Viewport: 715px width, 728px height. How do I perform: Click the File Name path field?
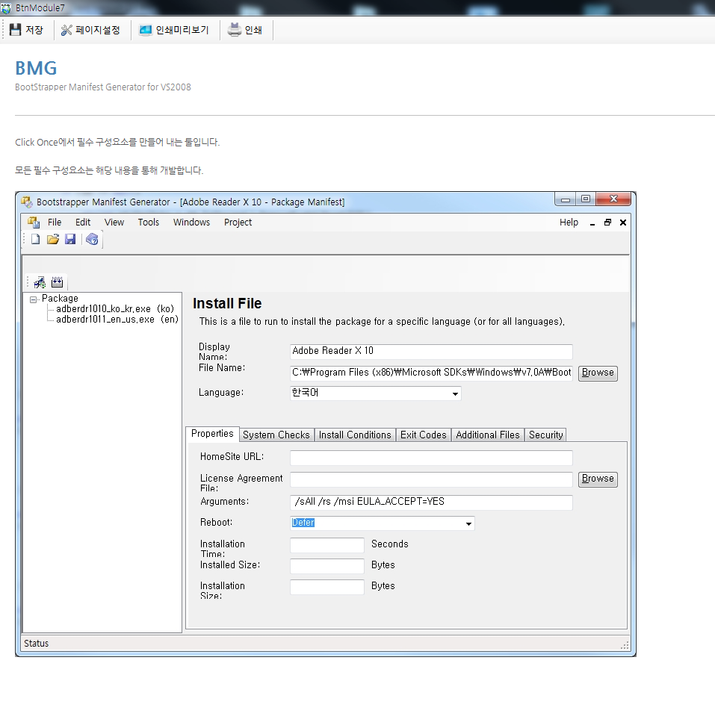pyautogui.click(x=431, y=373)
